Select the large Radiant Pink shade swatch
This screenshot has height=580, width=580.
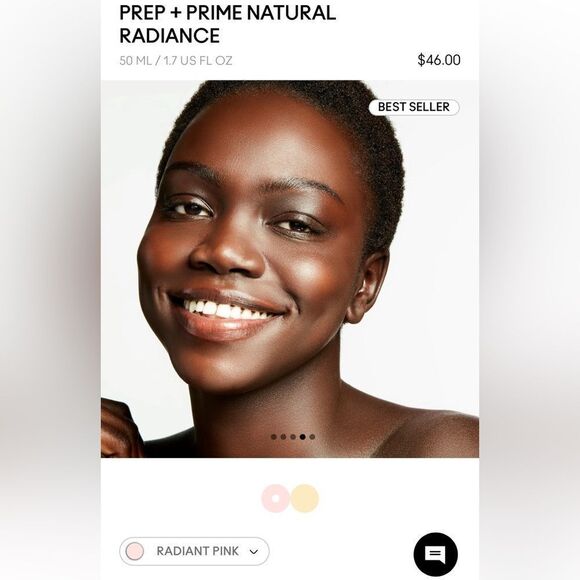click(x=276, y=498)
